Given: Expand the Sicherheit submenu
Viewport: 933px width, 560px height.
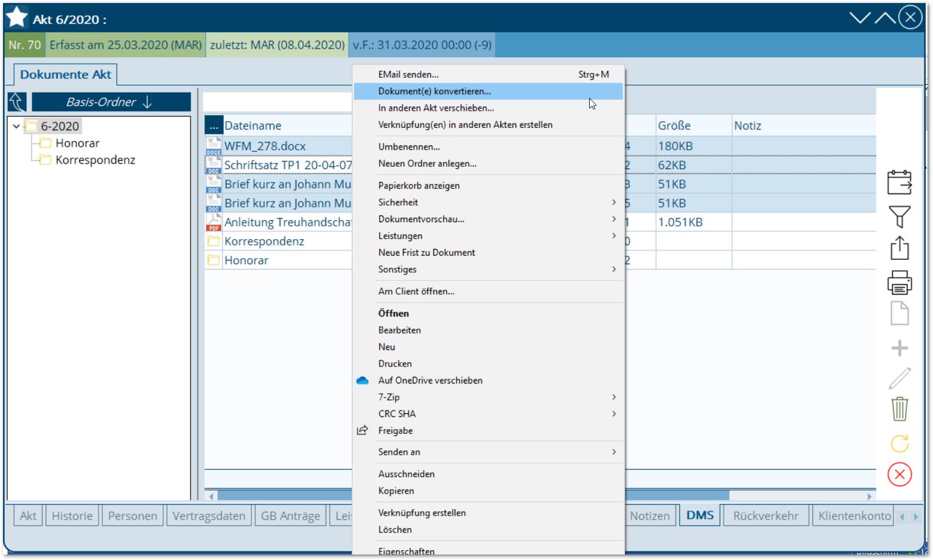Looking at the screenshot, I should 613,202.
